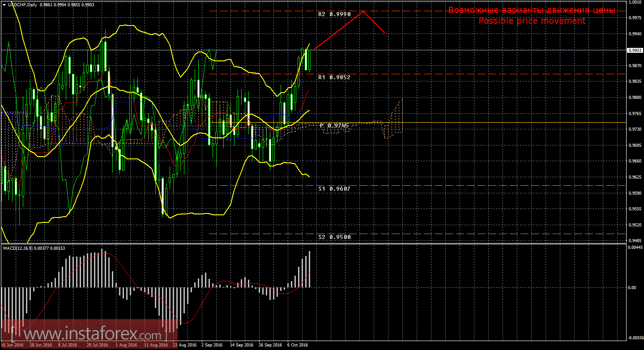Click 0.9800 on the price axis
The height and width of the screenshot is (350, 644).
point(635,98)
